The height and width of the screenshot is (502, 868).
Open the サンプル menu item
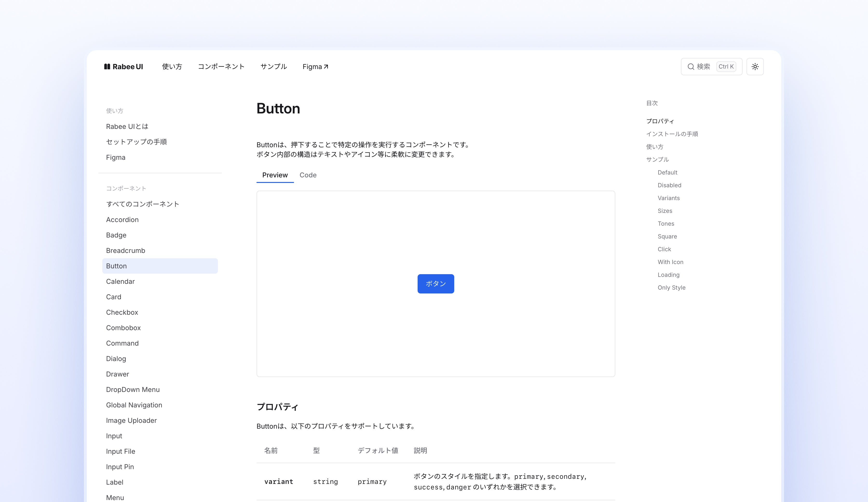(x=273, y=66)
